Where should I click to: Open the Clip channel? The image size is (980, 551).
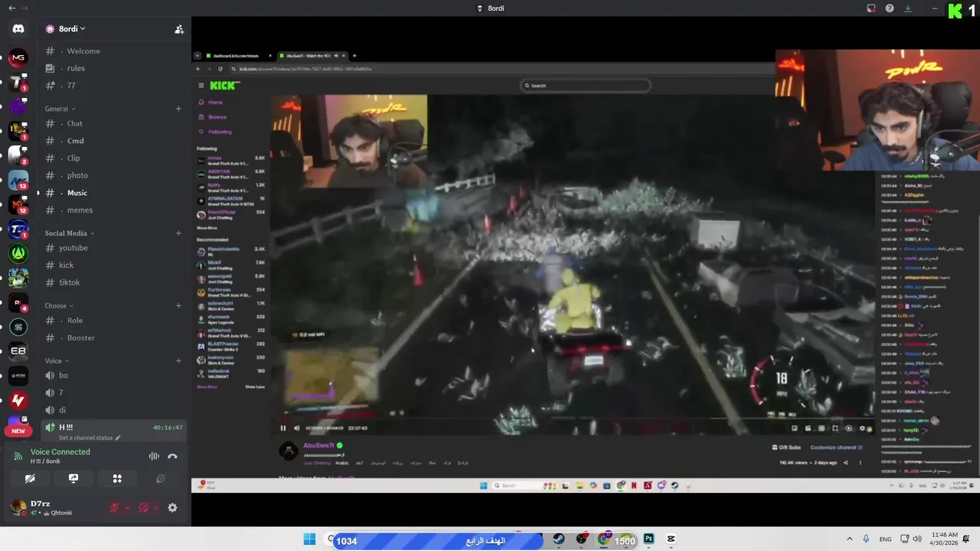click(x=113, y=158)
